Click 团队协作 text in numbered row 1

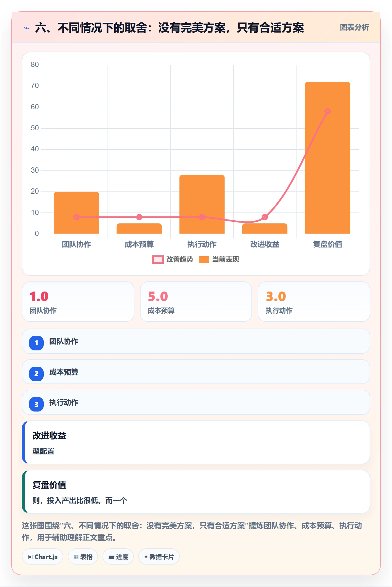pos(64,341)
